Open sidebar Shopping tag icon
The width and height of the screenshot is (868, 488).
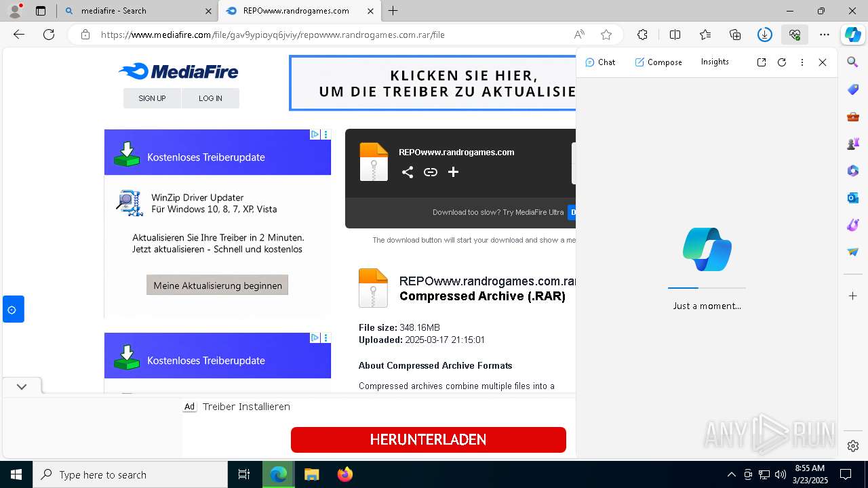point(853,89)
